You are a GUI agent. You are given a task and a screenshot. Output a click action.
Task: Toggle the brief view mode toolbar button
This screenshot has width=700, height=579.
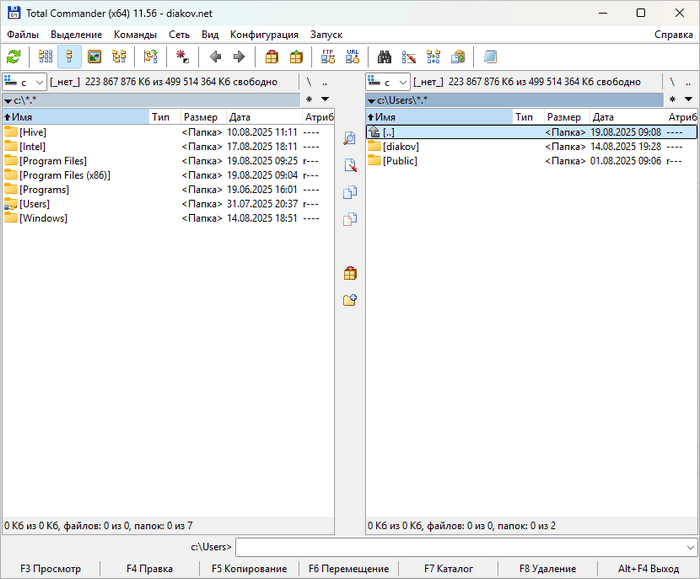[x=45, y=57]
